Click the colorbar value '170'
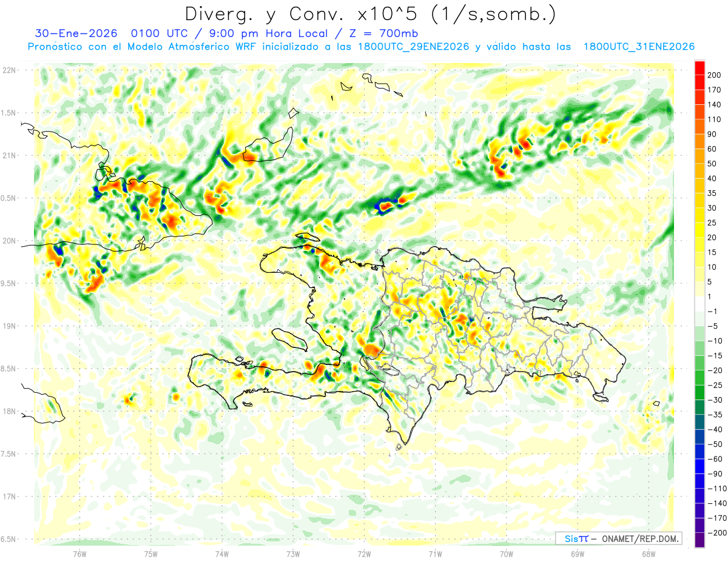728x562 pixels. pos(715,90)
